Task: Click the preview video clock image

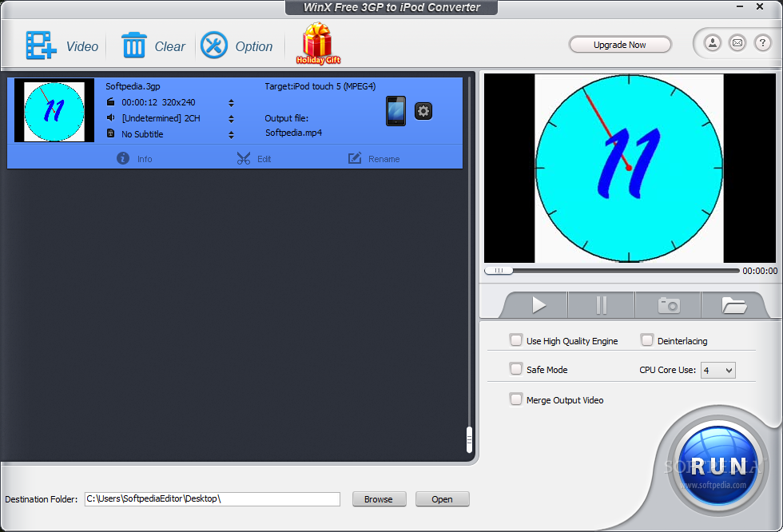Action: click(630, 169)
